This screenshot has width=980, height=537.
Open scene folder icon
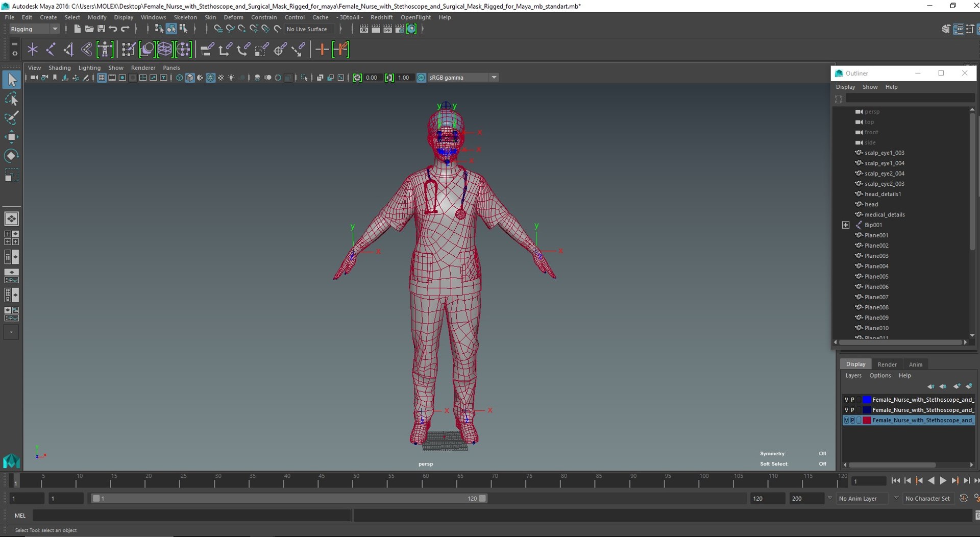89,29
